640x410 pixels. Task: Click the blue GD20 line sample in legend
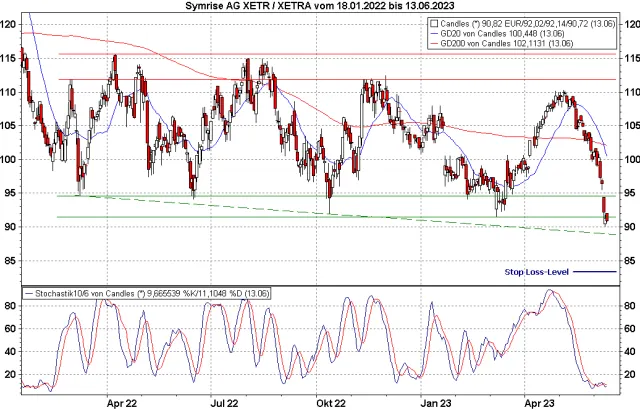click(434, 34)
